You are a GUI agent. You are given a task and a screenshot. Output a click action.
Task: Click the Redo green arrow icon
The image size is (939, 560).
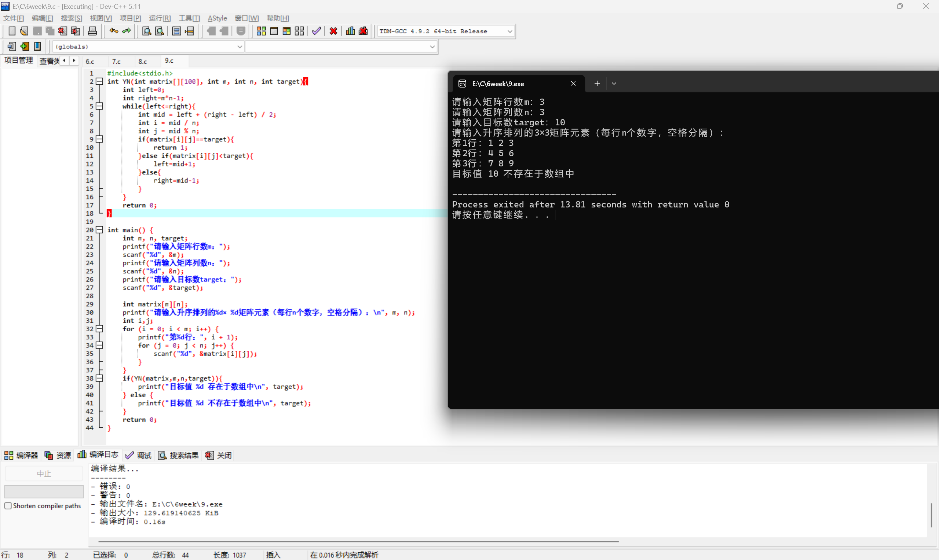[x=127, y=31]
